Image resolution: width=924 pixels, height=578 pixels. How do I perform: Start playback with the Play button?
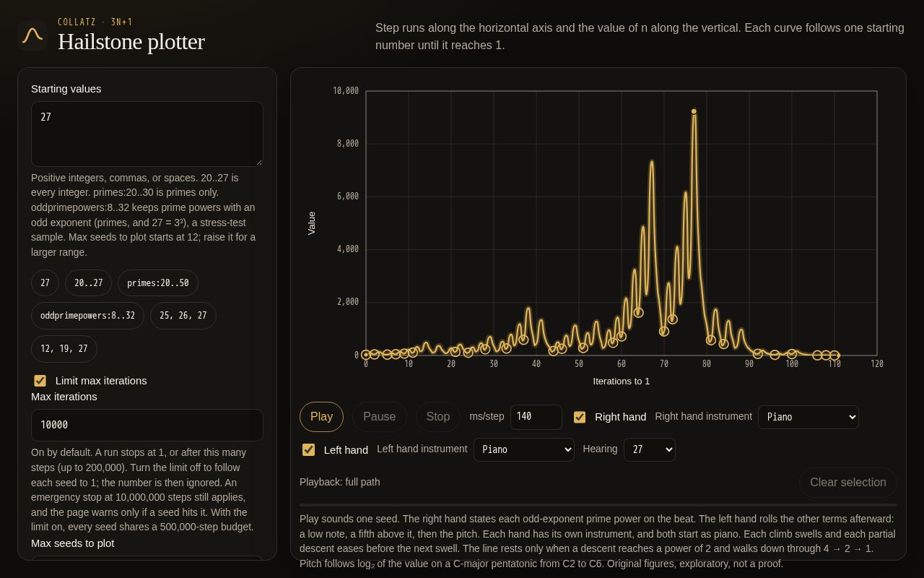[x=321, y=417]
